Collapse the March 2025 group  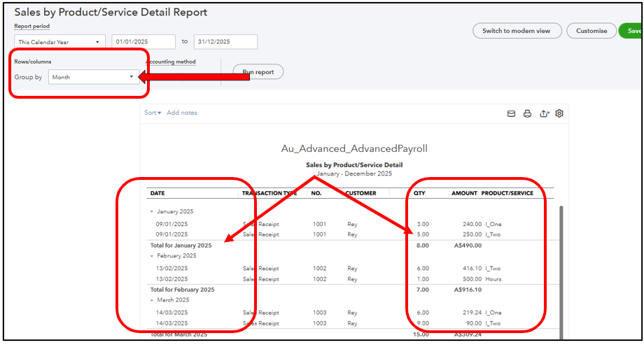[152, 300]
